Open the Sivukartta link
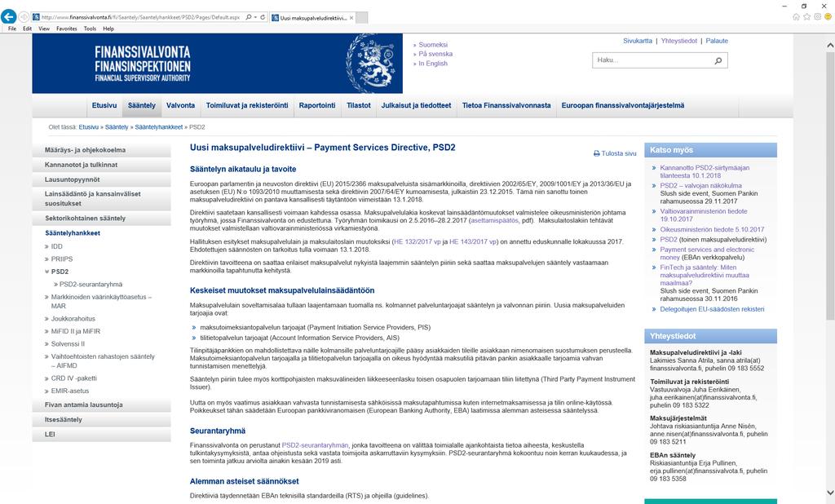The image size is (835, 504). pyautogui.click(x=638, y=41)
